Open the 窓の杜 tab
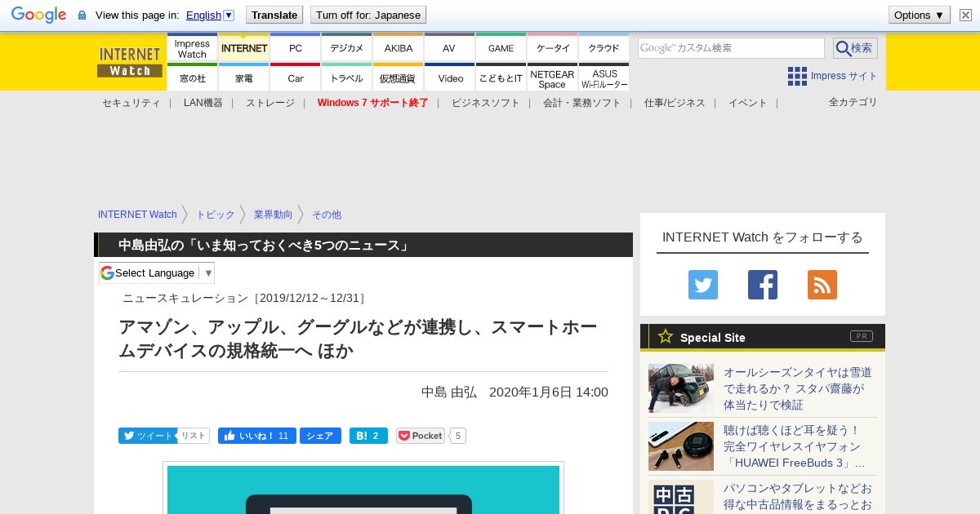Viewport: 980px width, 514px height. click(192, 78)
